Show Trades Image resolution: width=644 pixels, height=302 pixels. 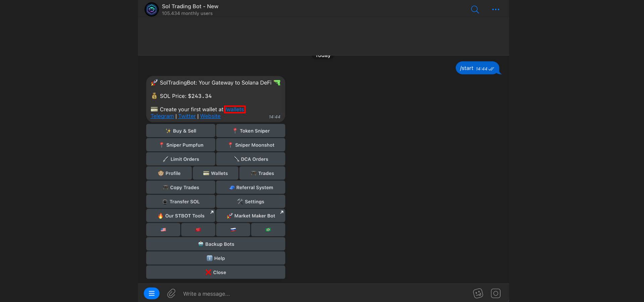pos(262,173)
